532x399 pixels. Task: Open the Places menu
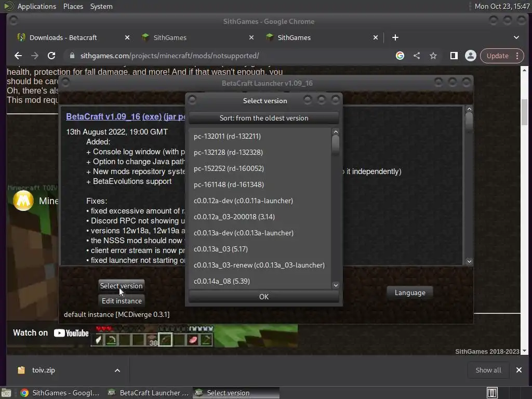(x=73, y=6)
